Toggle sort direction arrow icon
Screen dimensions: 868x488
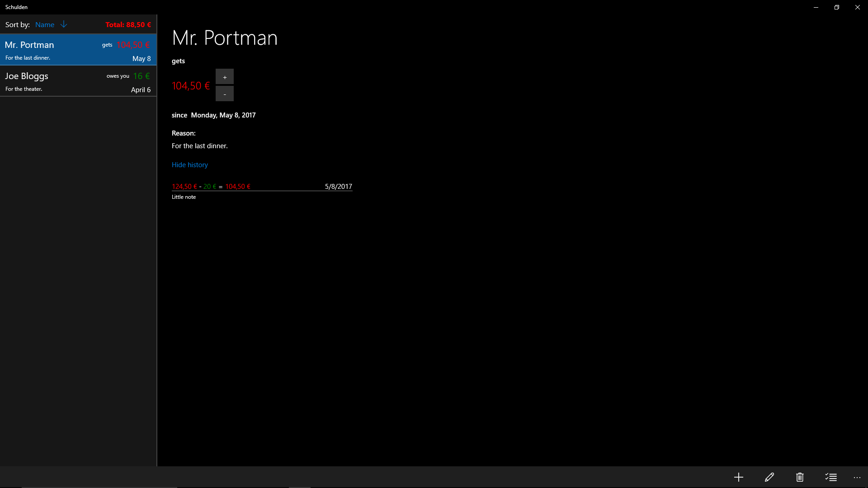point(64,24)
